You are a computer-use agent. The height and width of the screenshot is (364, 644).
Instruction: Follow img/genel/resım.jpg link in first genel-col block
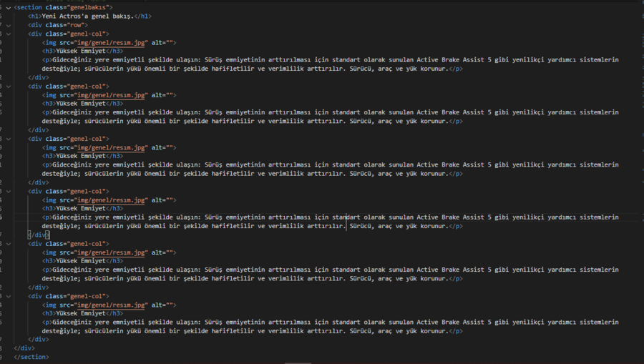pos(111,43)
